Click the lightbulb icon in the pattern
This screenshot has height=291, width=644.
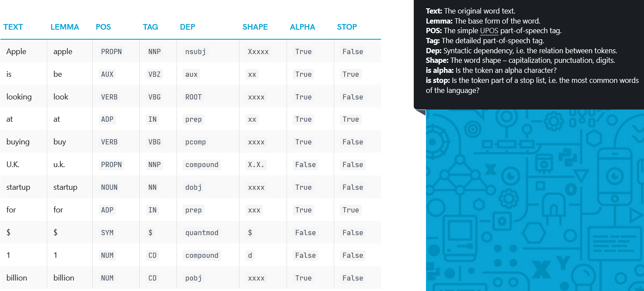[x=585, y=273]
